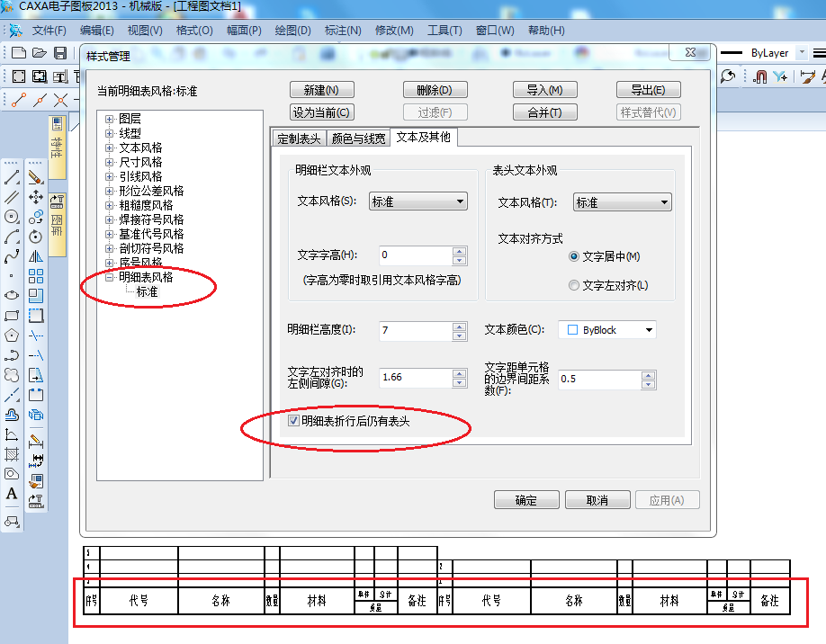Select the Circle drawing tool

(11, 216)
